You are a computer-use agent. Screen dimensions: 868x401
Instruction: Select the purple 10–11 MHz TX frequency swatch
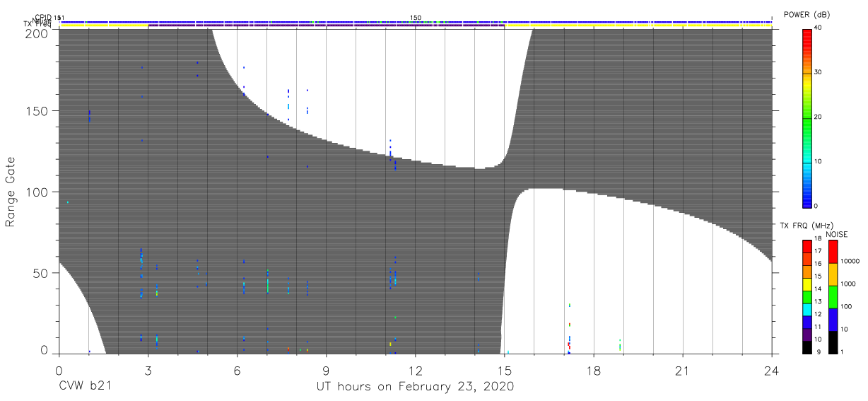[807, 334]
